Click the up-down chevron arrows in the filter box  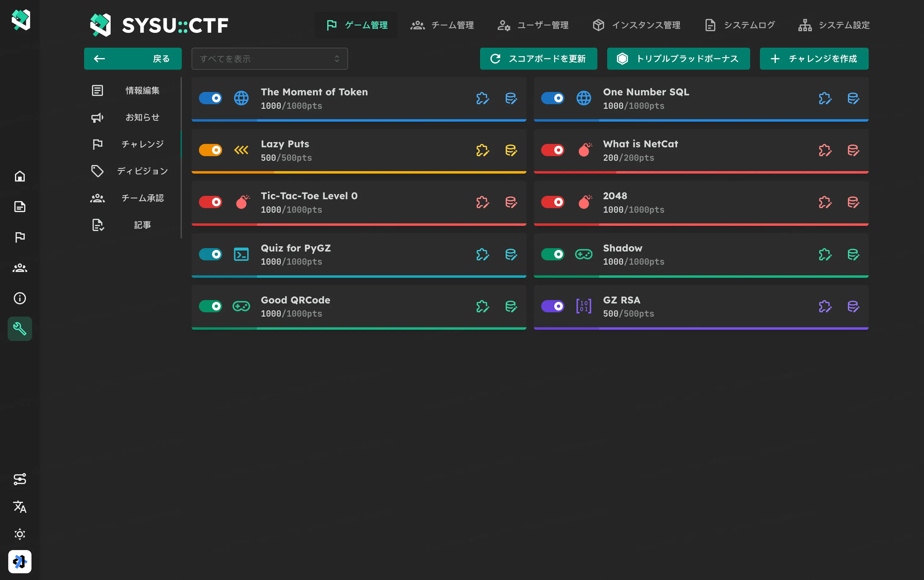coord(337,59)
